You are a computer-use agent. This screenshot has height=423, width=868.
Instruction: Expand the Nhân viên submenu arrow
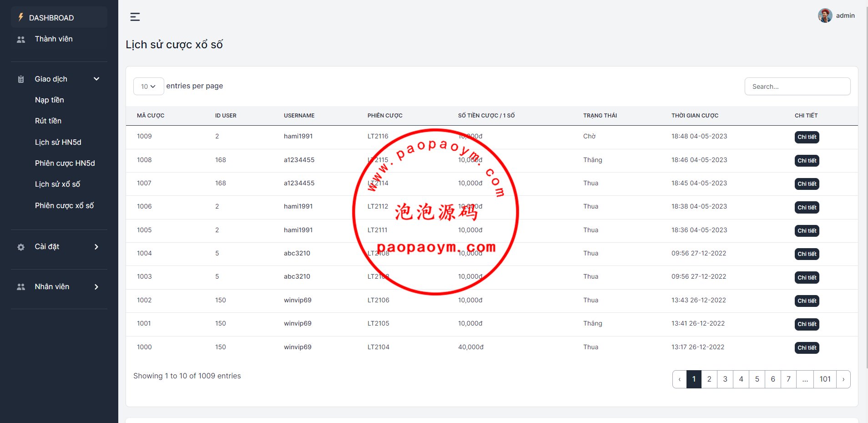[x=96, y=287]
